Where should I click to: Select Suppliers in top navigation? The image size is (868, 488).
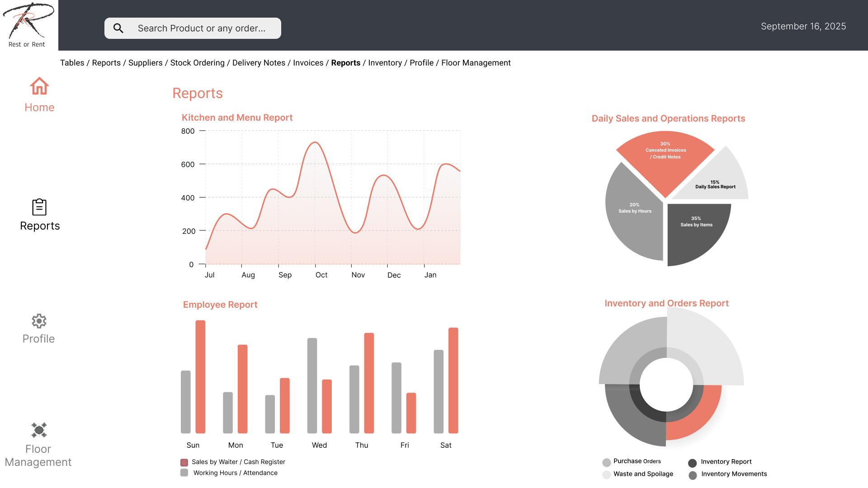click(145, 63)
